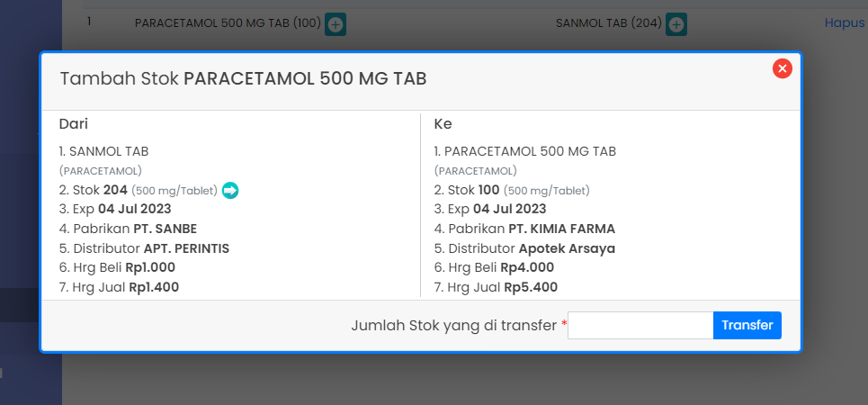Image resolution: width=868 pixels, height=405 pixels.
Task: Click the Tambah Stok dialog title
Action: pyautogui.click(x=243, y=79)
